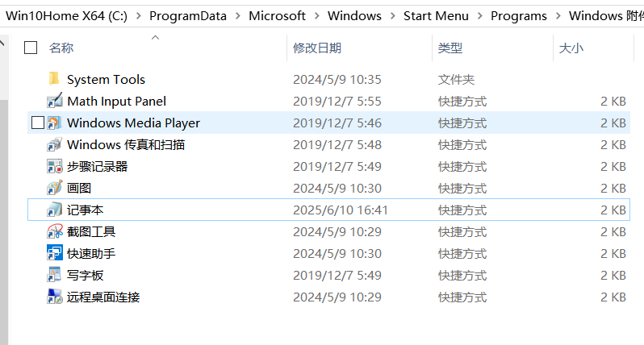Open the chevron dropdown after Microsoft
Viewport: 644px width, 345px height.
click(316, 16)
